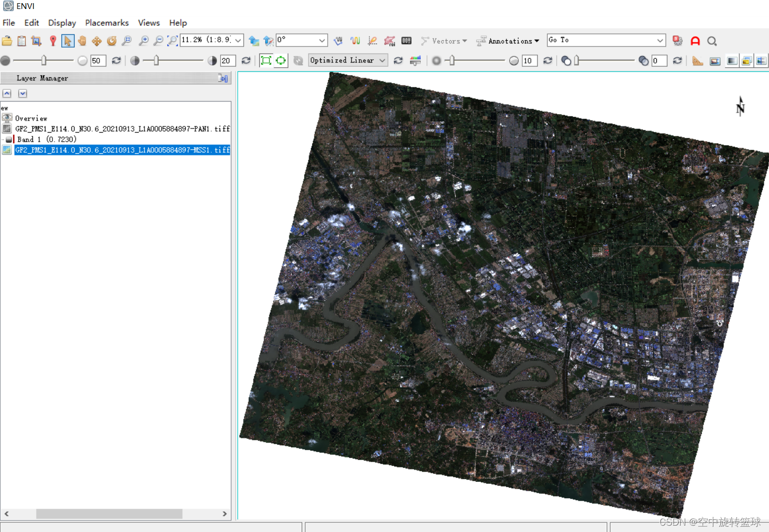Click the Zoom In magnifier tool
769x532 pixels.
(143, 41)
